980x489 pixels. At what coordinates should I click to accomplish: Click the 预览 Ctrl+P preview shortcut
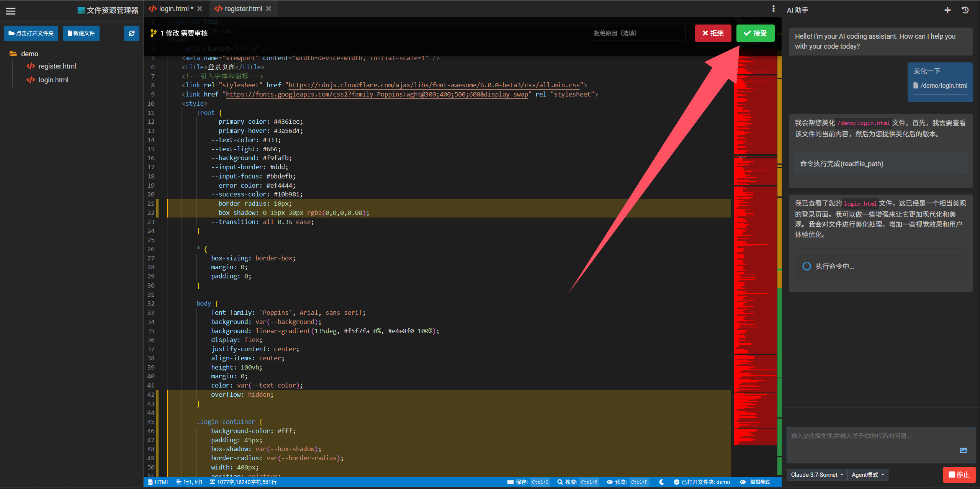[x=628, y=482]
